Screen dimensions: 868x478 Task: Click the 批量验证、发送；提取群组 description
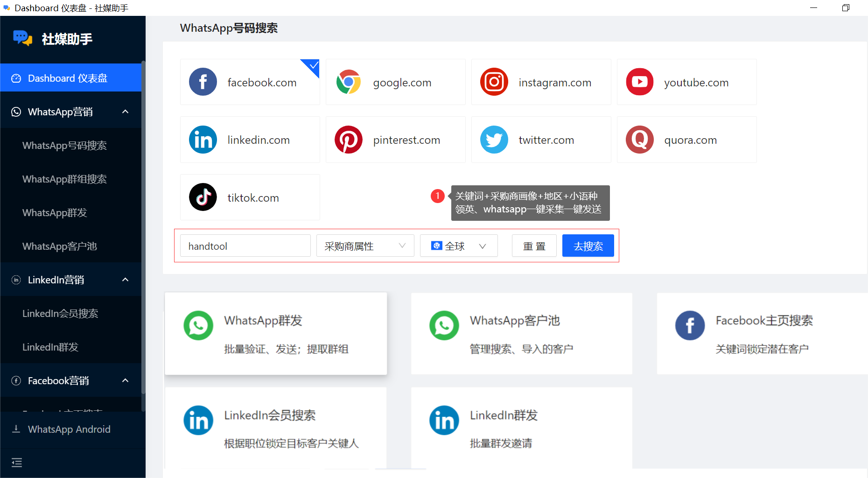286,349
